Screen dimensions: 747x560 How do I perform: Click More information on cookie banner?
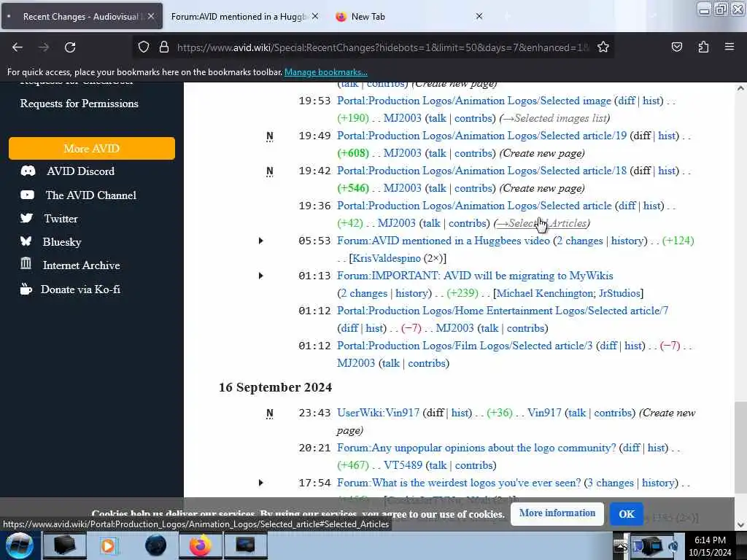557,513
